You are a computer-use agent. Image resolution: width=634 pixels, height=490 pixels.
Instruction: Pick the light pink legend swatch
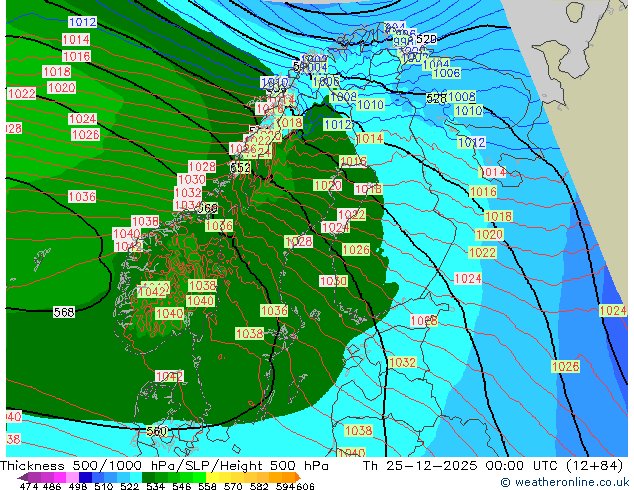click(x=72, y=477)
